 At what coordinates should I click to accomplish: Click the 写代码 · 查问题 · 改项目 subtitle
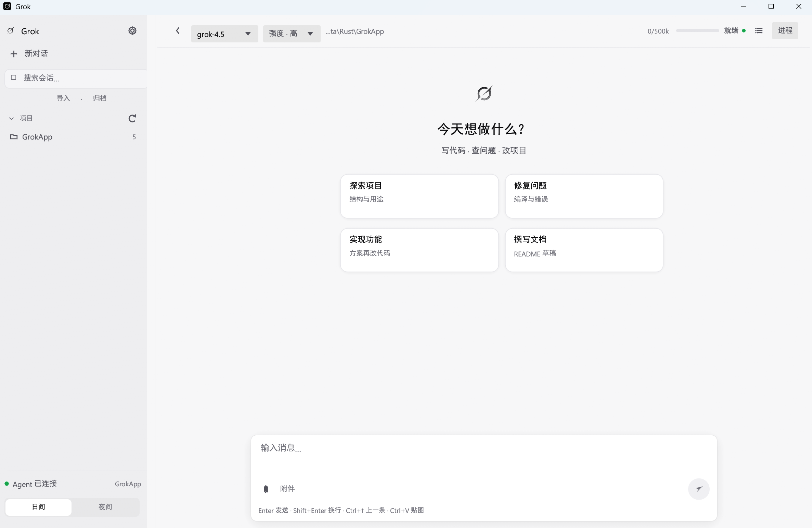point(484,150)
